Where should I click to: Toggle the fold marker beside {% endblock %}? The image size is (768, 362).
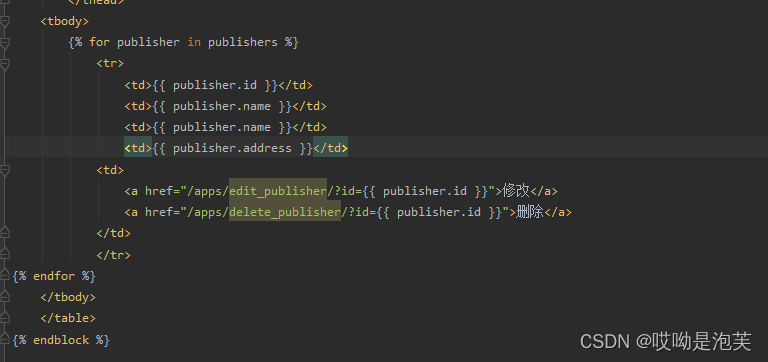coord(4,339)
